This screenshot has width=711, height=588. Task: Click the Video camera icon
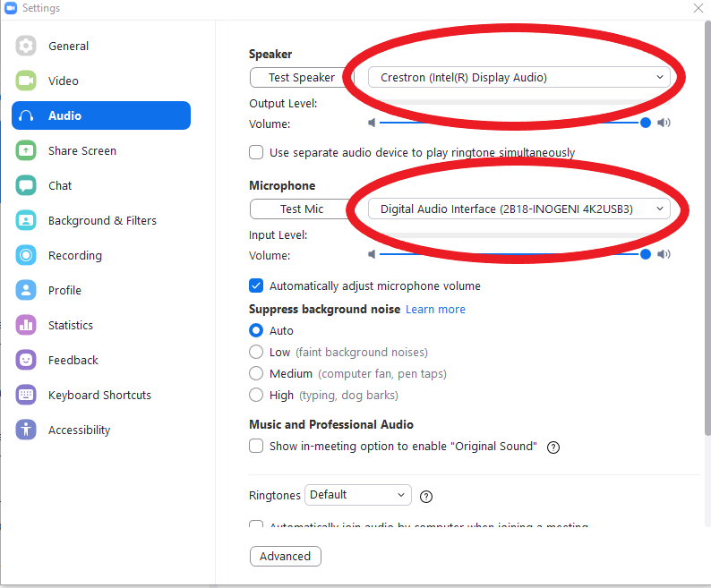(26, 81)
